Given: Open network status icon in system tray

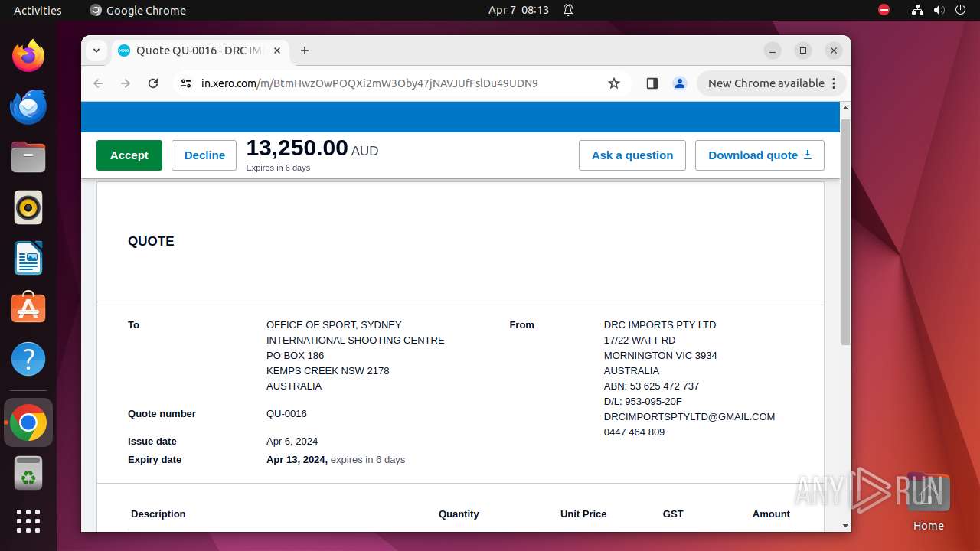Looking at the screenshot, I should coord(917,10).
